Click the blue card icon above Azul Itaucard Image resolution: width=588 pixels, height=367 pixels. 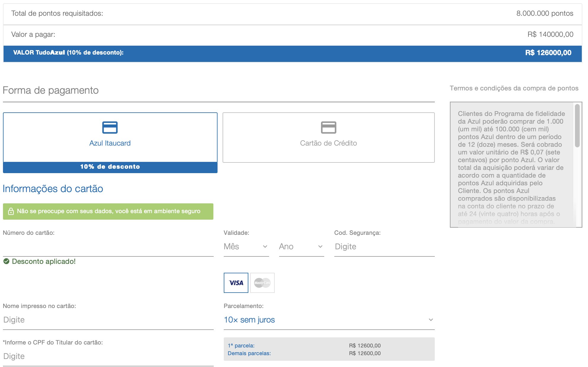110,127
